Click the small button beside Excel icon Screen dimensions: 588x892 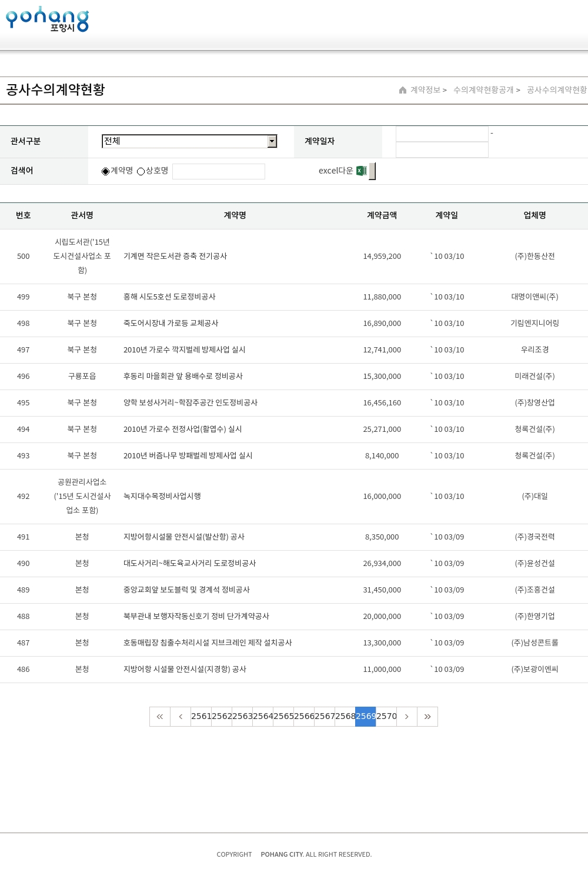[372, 171]
